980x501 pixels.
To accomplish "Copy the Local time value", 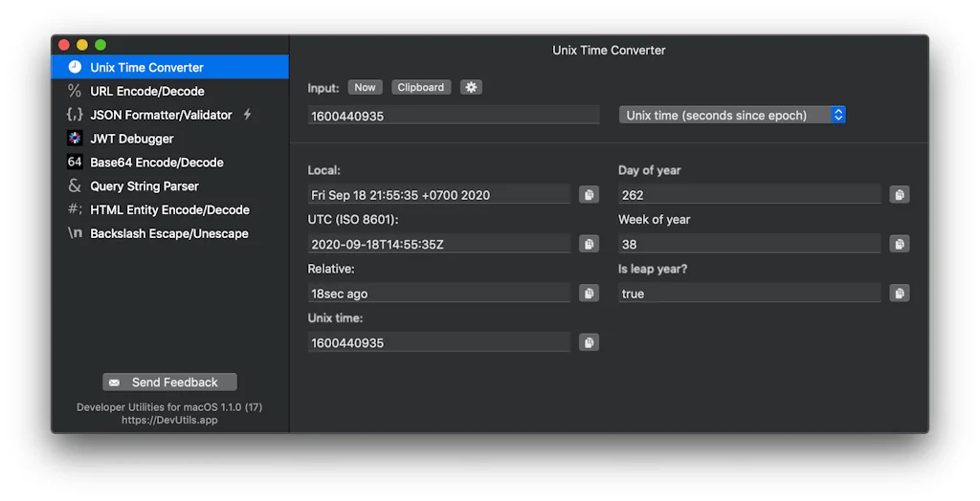I will click(x=589, y=195).
